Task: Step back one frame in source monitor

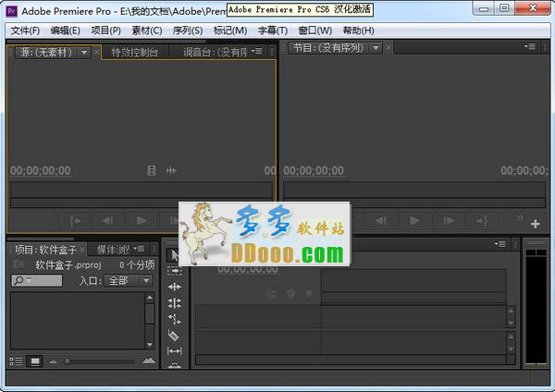Action: click(108, 221)
